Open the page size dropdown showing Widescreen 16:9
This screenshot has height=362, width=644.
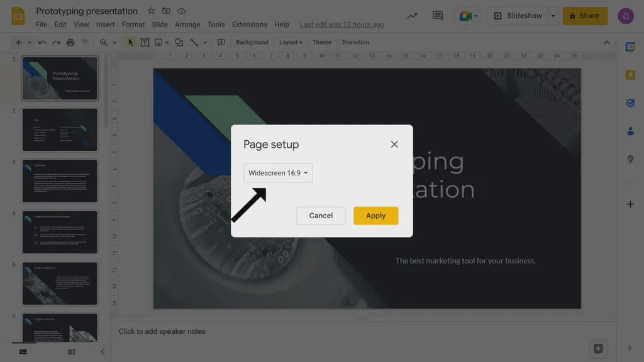point(278,173)
